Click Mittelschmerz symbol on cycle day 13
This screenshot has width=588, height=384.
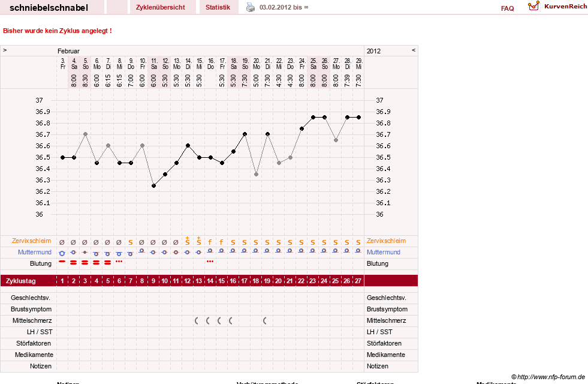(x=197, y=320)
